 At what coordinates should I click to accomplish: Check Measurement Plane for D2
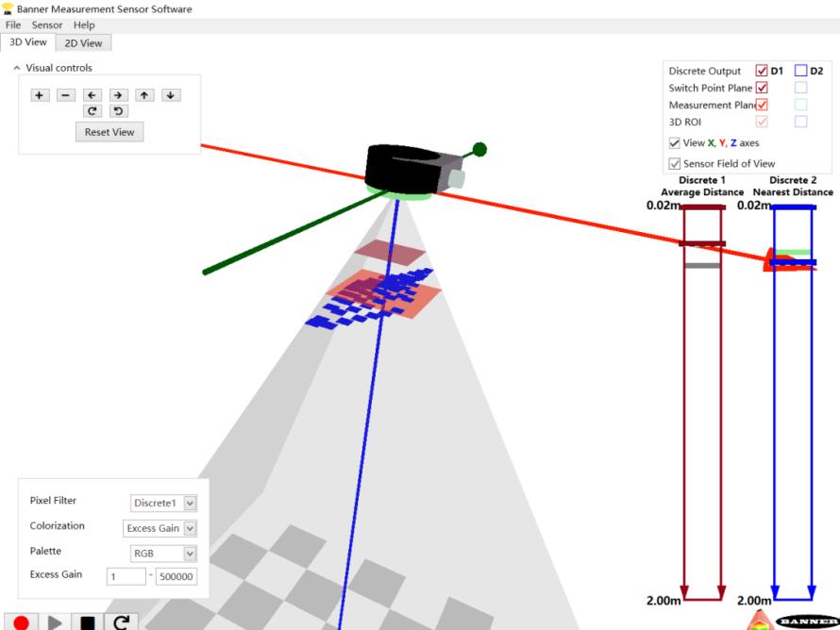pos(801,105)
